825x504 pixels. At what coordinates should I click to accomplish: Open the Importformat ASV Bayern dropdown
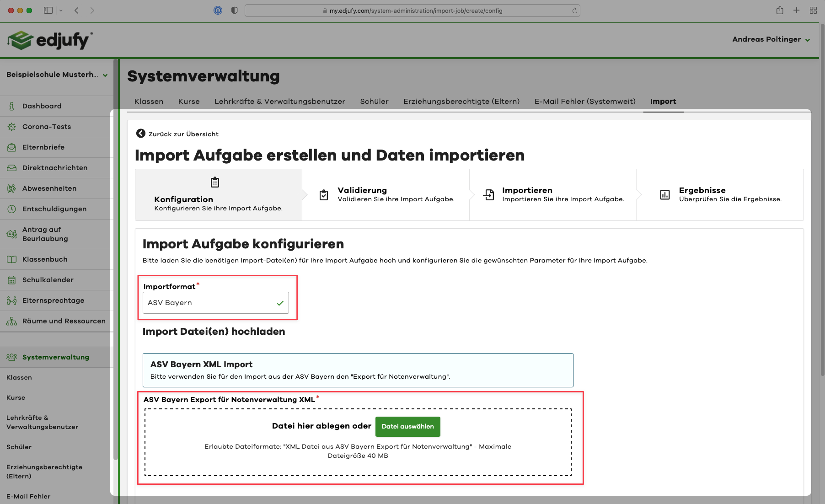coord(215,303)
